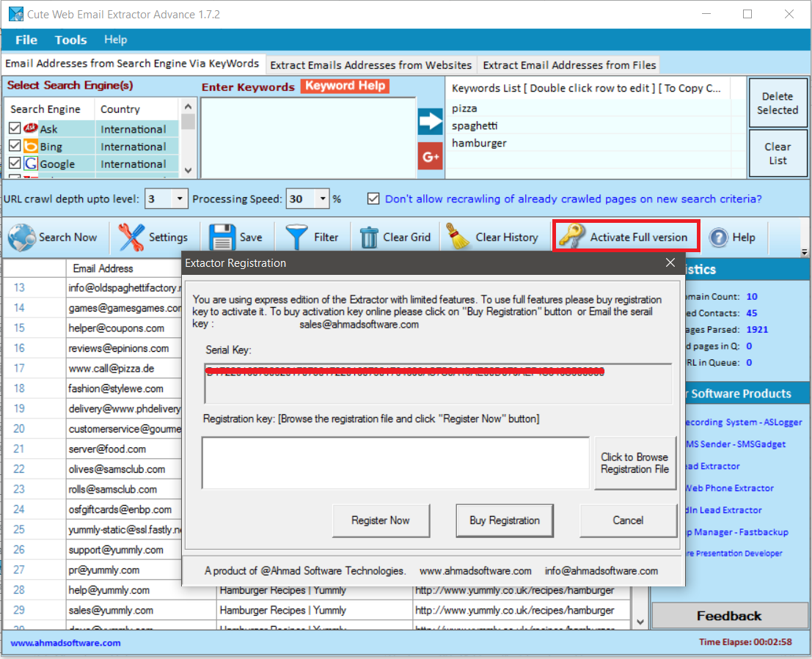Select row with support@yummly.com
Screen dimensions: 812x659
click(93, 550)
